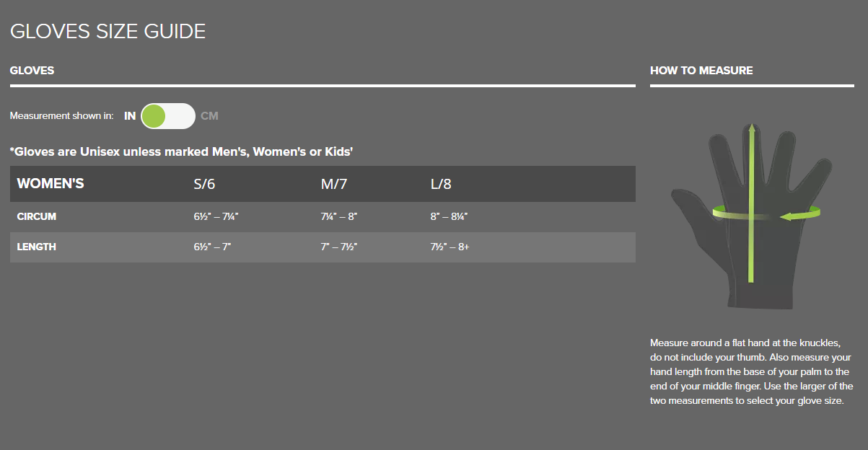Click the LENGTH row label

37,247
